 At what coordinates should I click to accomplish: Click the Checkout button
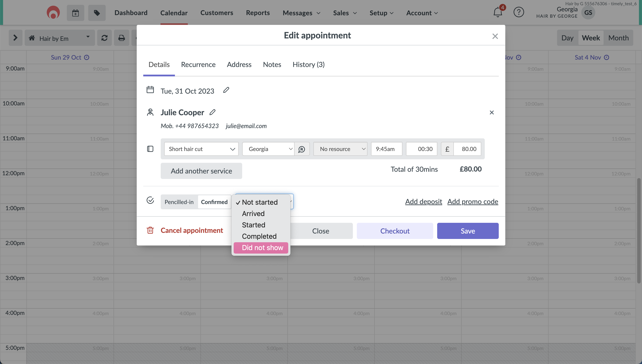pyautogui.click(x=395, y=231)
